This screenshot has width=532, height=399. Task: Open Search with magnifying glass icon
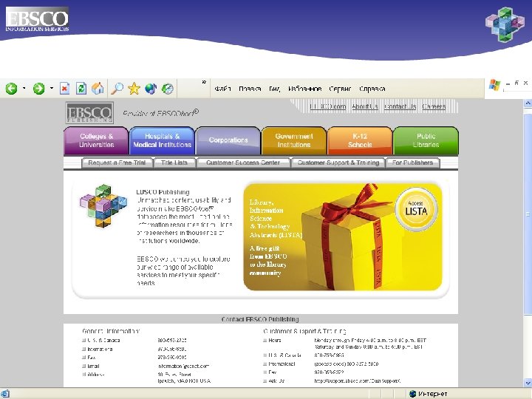click(117, 89)
